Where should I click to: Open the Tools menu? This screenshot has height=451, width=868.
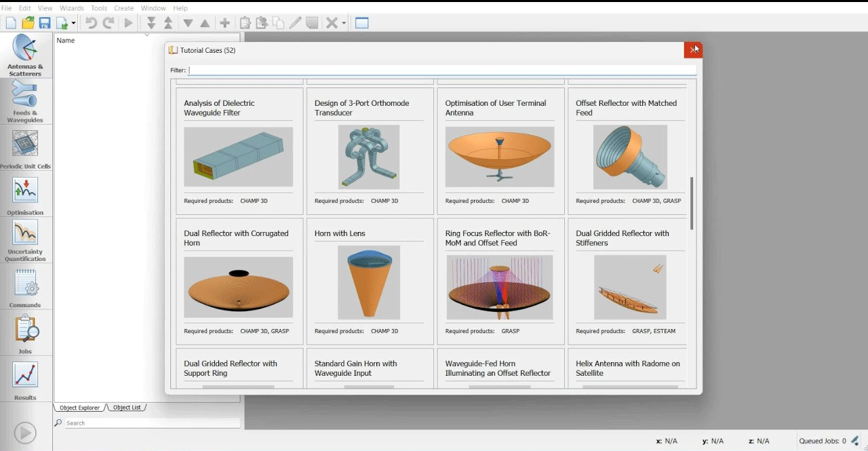(x=99, y=8)
